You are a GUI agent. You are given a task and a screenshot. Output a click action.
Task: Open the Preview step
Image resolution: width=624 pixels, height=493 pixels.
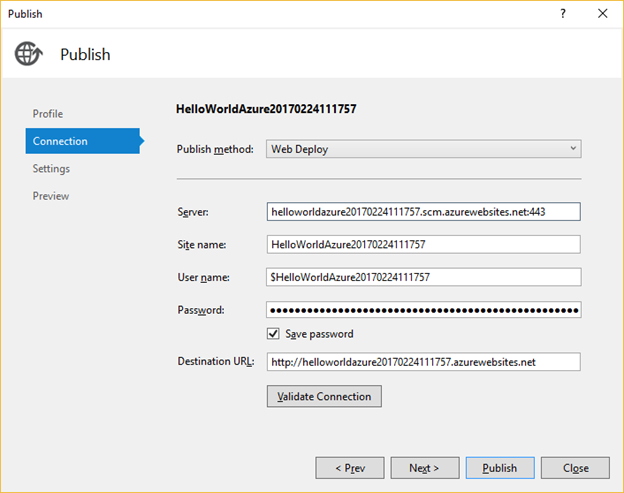pyautogui.click(x=51, y=196)
